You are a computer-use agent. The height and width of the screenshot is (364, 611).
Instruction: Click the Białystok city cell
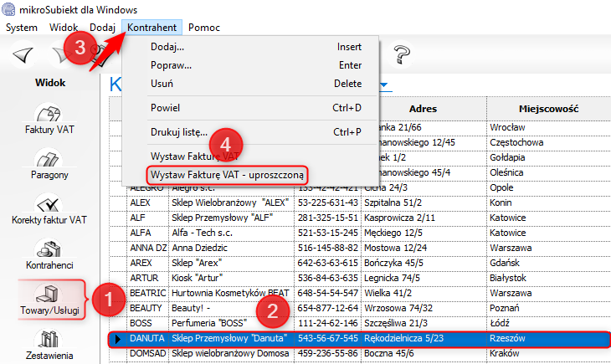click(x=549, y=278)
